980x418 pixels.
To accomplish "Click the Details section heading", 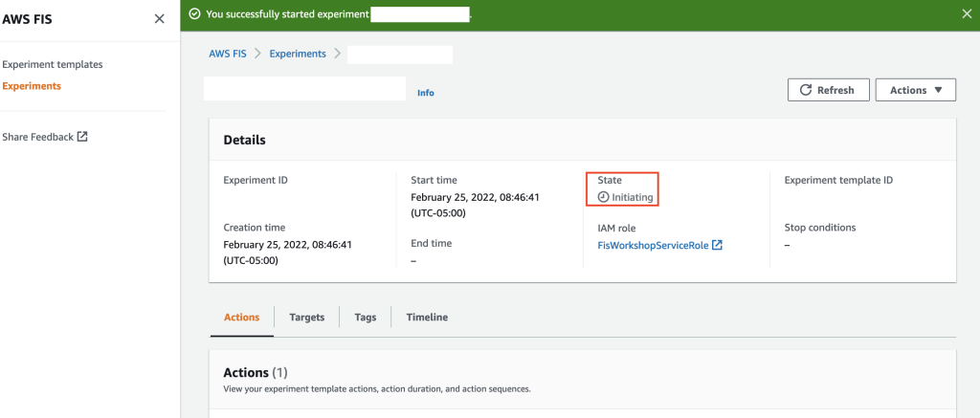I will [244, 140].
